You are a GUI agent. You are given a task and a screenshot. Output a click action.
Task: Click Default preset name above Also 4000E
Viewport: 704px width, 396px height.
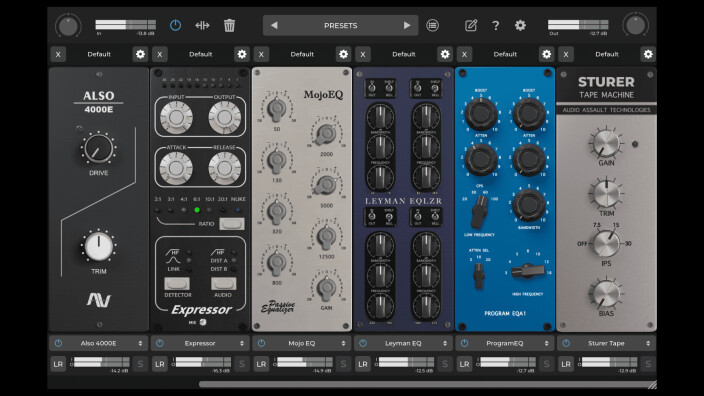tap(99, 54)
